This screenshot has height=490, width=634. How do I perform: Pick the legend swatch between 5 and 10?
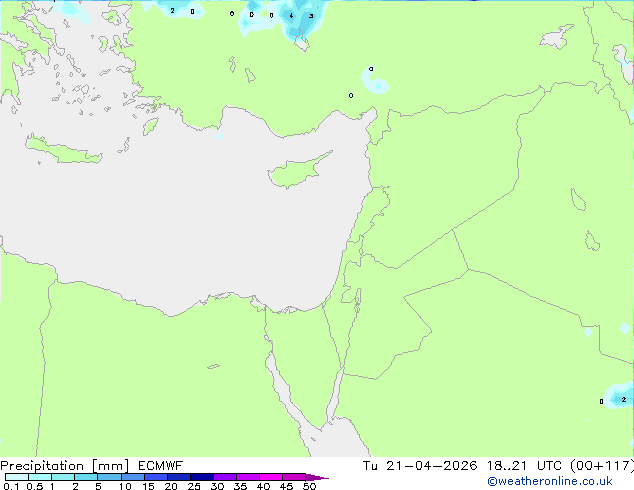pyautogui.click(x=109, y=477)
